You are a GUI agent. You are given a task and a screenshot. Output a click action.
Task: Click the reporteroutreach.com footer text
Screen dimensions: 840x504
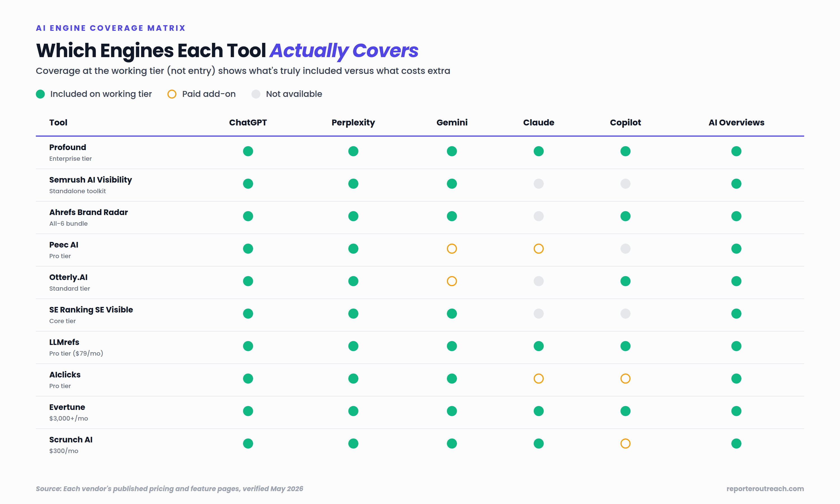pyautogui.click(x=765, y=489)
